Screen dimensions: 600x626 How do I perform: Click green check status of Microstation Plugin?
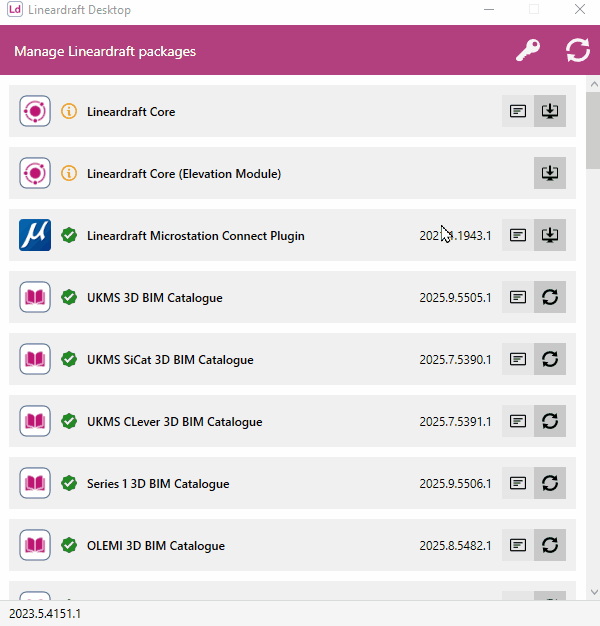click(x=69, y=235)
